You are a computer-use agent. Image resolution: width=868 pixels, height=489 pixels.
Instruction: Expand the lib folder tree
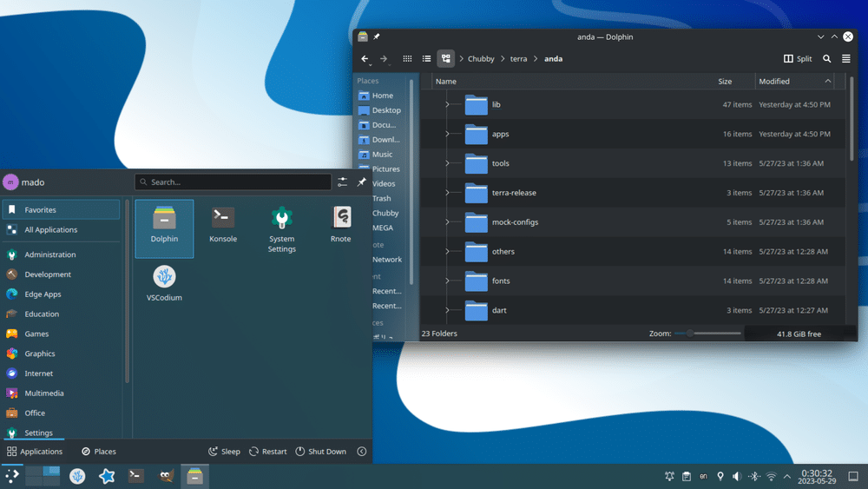pyautogui.click(x=447, y=104)
